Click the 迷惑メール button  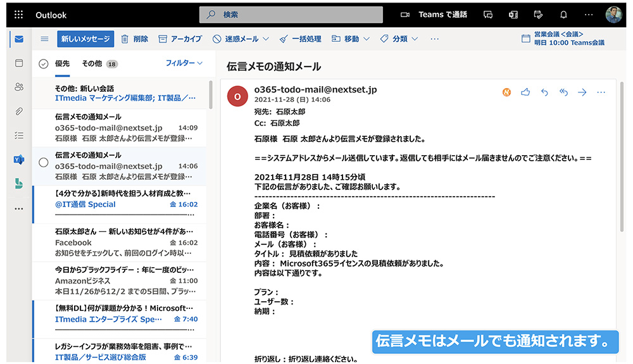[235, 39]
